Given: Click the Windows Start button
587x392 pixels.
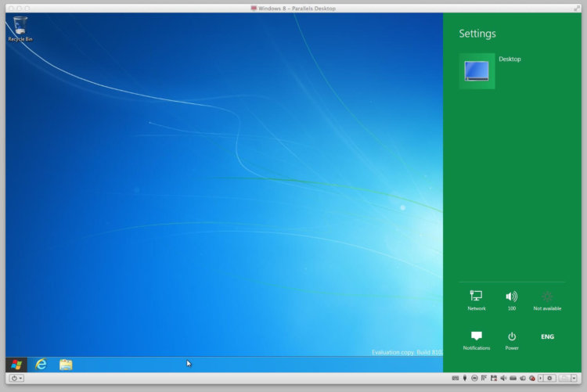Looking at the screenshot, I should [x=16, y=365].
